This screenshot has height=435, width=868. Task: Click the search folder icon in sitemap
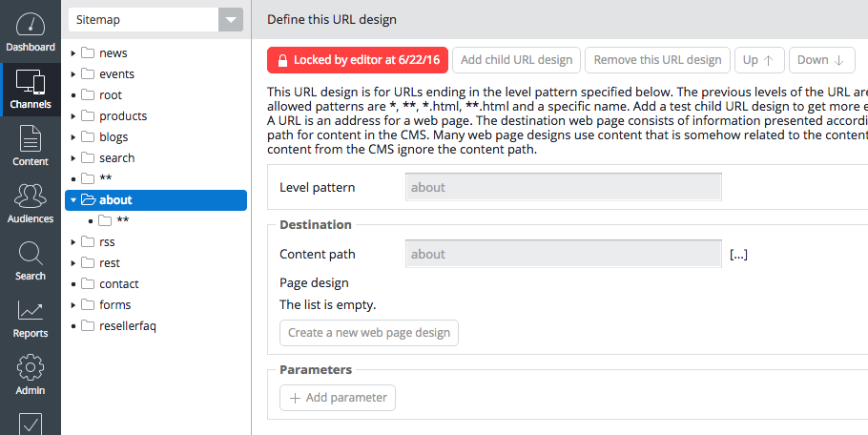[x=88, y=157]
